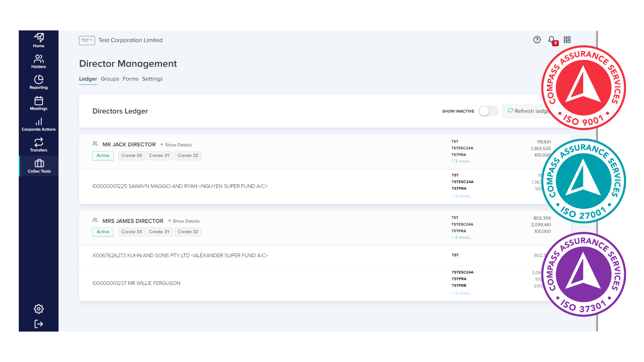Expand the '+ 3 more...' holdings link

click(x=462, y=161)
